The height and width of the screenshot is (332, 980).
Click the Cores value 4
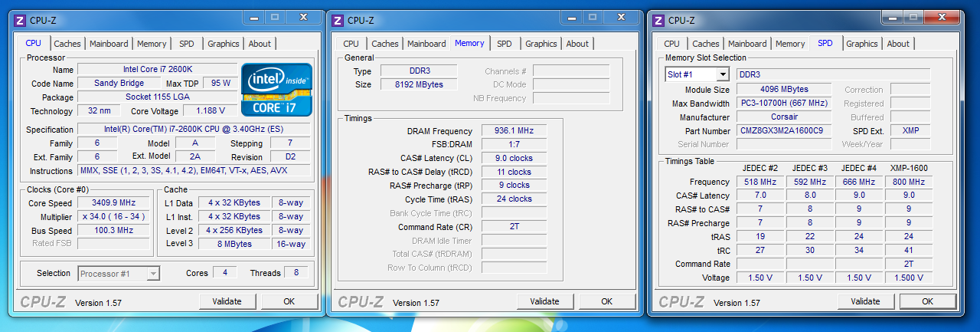[x=224, y=273]
